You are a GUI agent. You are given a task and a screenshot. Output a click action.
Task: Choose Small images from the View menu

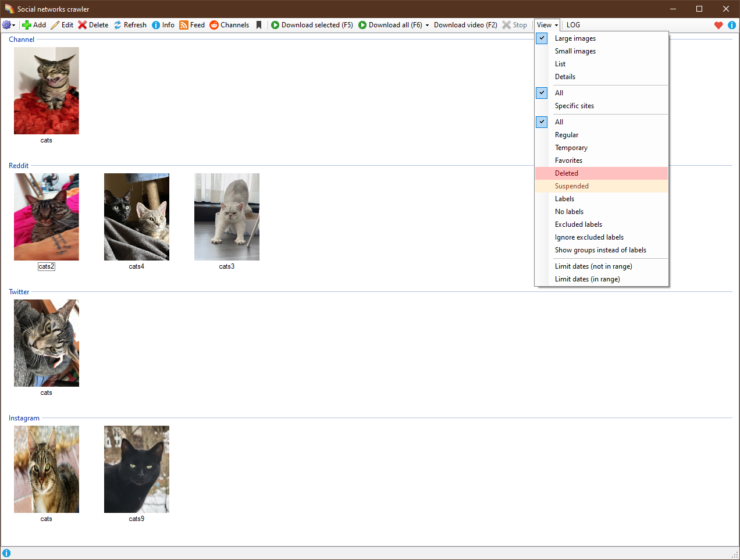click(575, 51)
